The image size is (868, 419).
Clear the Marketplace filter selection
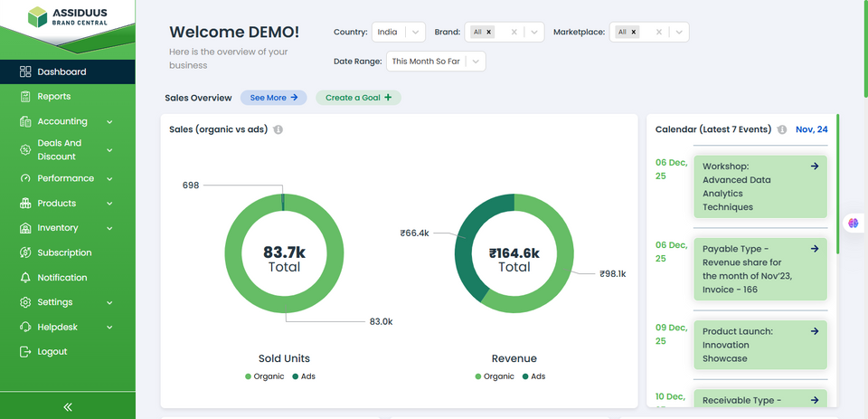tap(657, 32)
